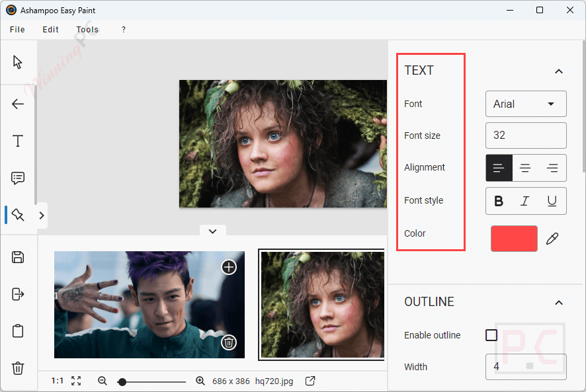
Task: Toggle underline font style
Action: (552, 201)
